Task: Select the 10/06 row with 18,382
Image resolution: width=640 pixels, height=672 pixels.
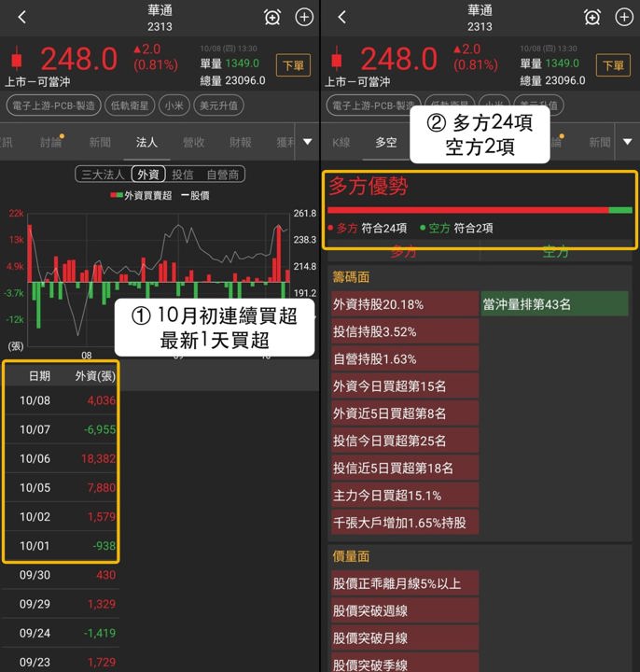Action: coord(61,458)
